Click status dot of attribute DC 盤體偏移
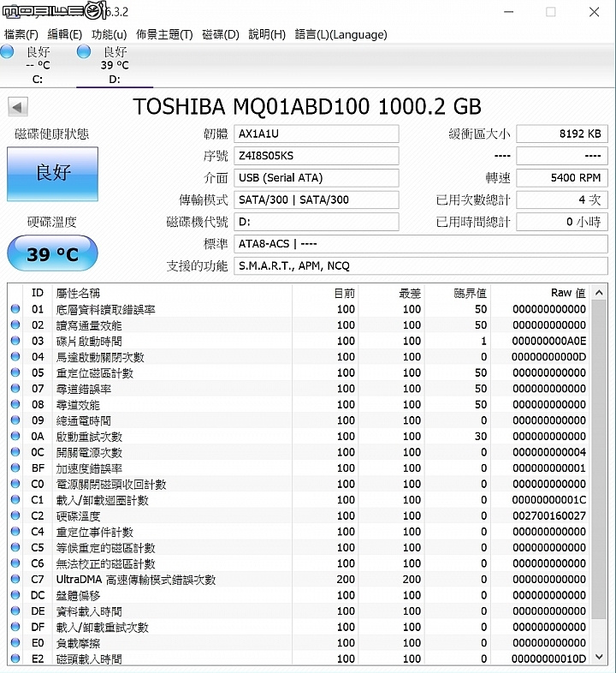Viewport: 616px width, 673px height. tap(15, 594)
